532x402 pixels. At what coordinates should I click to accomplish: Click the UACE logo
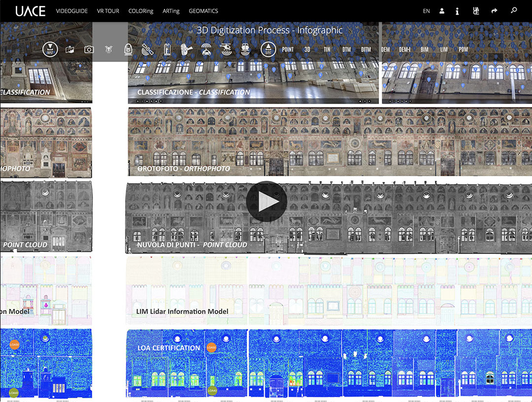(30, 11)
